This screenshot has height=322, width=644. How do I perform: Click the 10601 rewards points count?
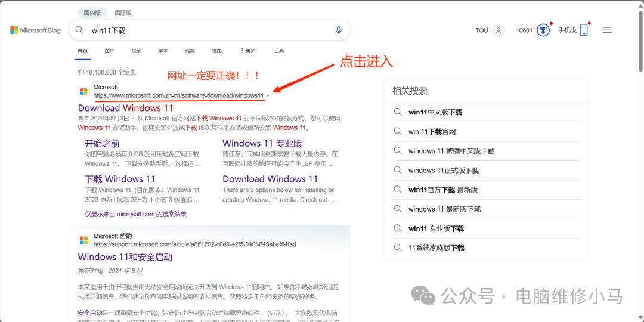point(524,30)
